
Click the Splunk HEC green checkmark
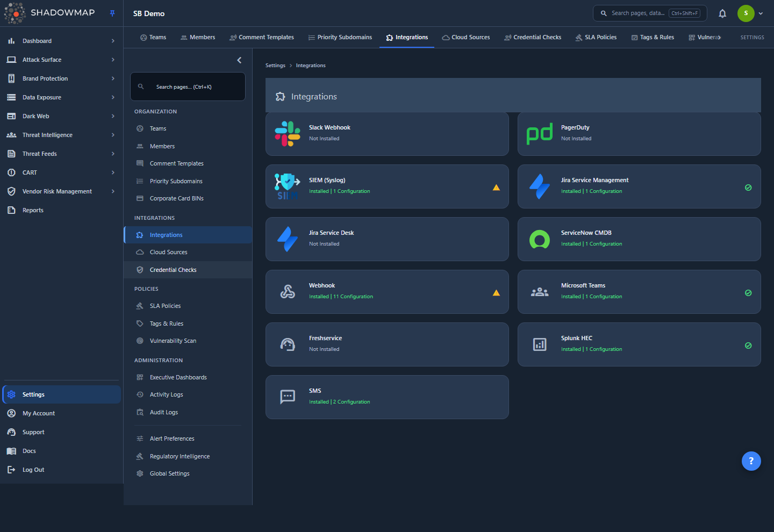point(748,346)
